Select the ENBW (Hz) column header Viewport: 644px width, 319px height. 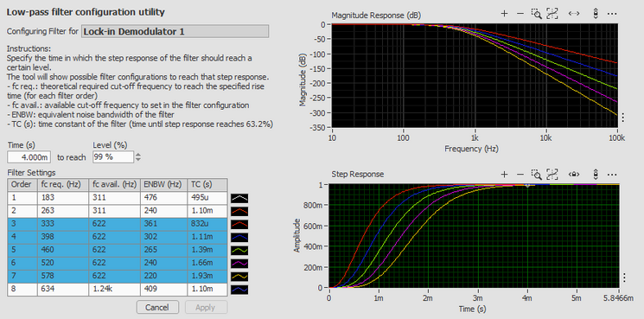click(163, 185)
